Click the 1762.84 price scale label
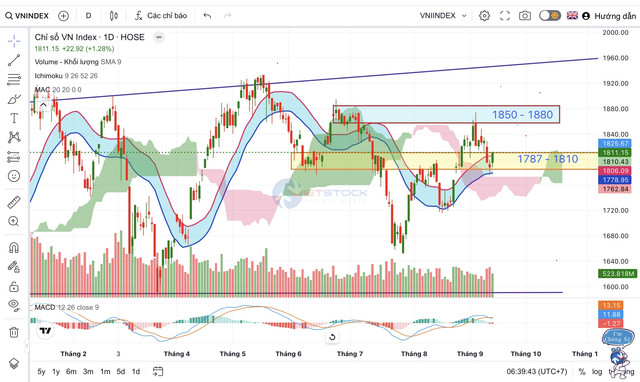 [615, 189]
